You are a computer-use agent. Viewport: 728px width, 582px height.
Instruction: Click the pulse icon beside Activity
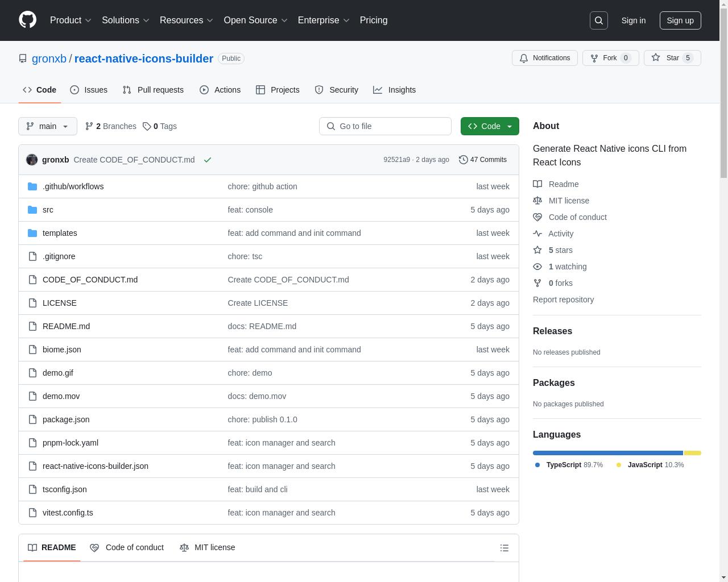[537, 234]
